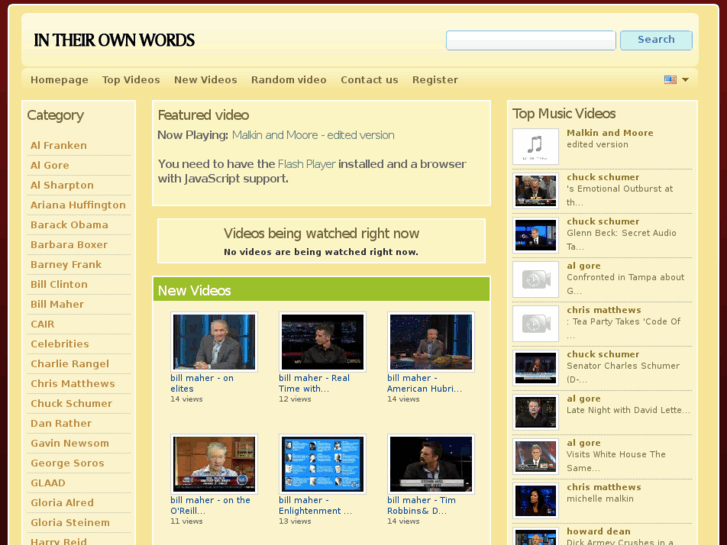Viewport: 727px width, 545px height.
Task: Open chuck schumer Emotional Outburst video thumbnail
Action: click(536, 191)
